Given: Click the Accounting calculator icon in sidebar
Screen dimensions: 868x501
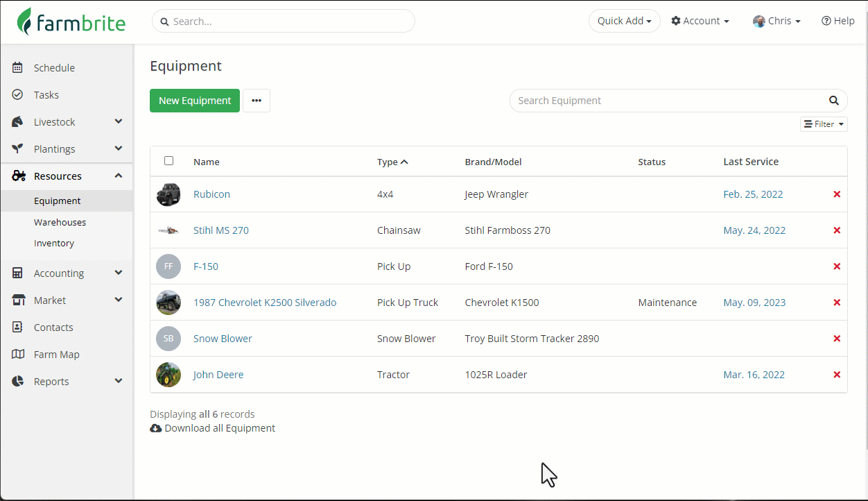Looking at the screenshot, I should point(18,273).
